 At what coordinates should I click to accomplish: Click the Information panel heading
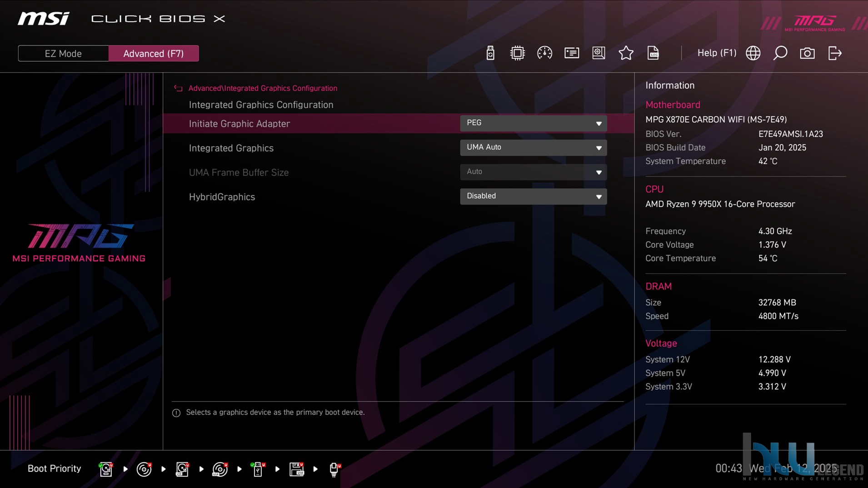pyautogui.click(x=669, y=85)
